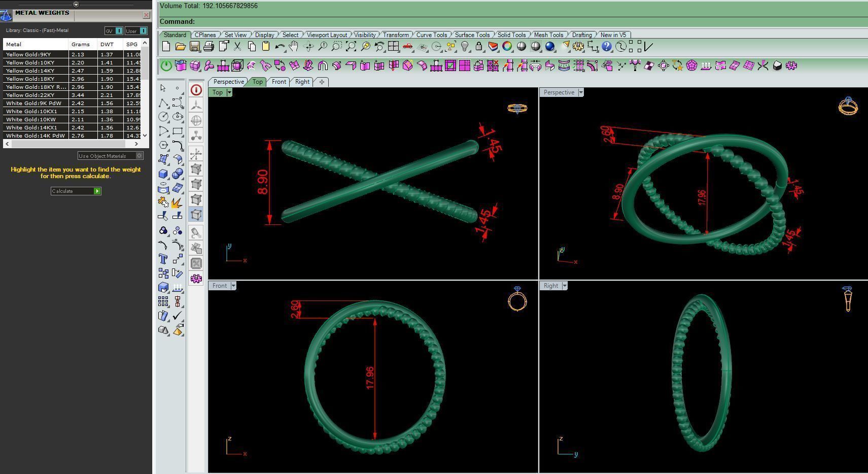868x474 pixels.
Task: Switch to the Perspective viewport tab
Action: (x=229, y=82)
